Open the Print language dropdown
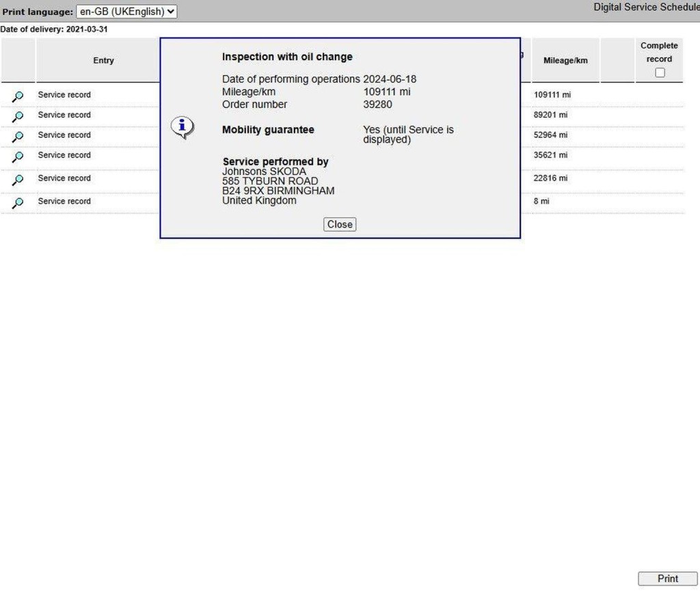 (x=126, y=12)
